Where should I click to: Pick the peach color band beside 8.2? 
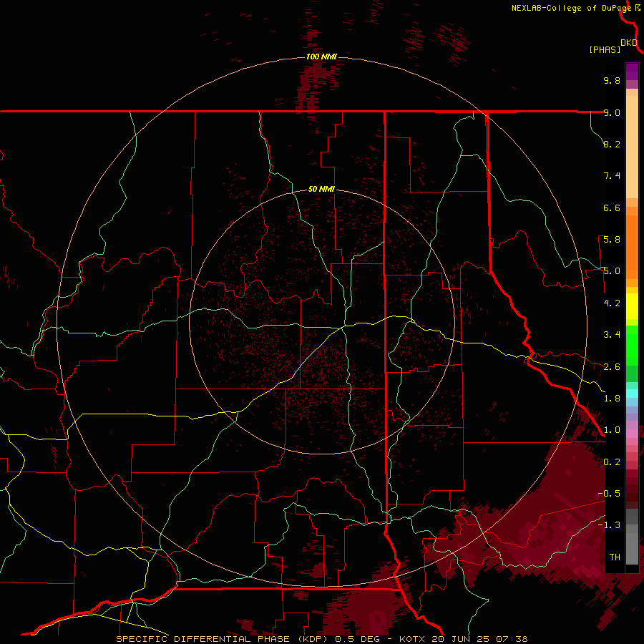click(x=632, y=147)
